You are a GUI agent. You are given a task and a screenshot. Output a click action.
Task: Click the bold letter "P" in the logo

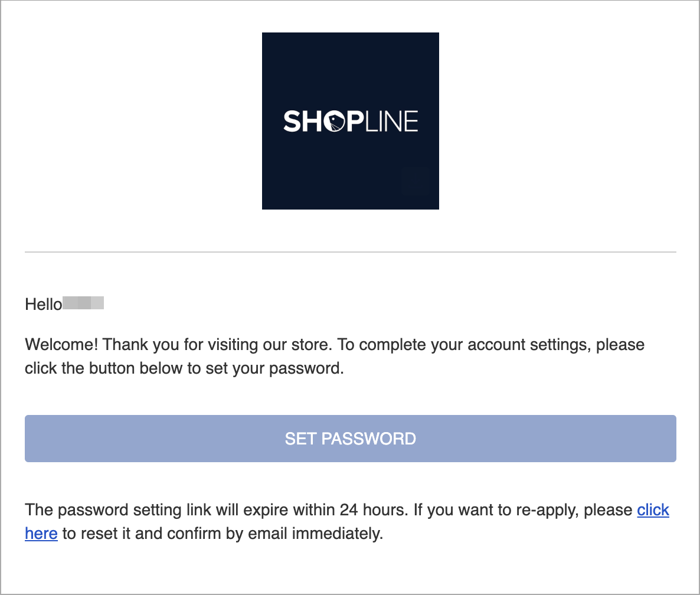355,122
